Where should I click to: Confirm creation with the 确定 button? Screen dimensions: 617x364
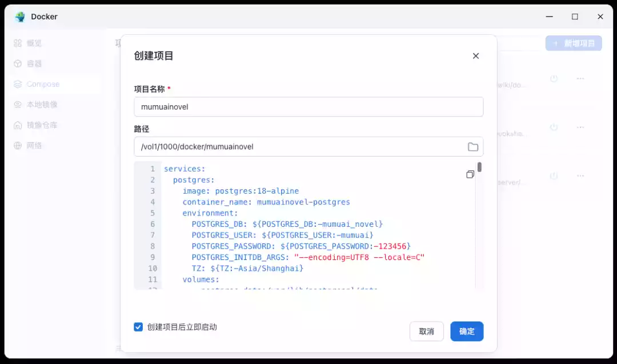click(467, 331)
